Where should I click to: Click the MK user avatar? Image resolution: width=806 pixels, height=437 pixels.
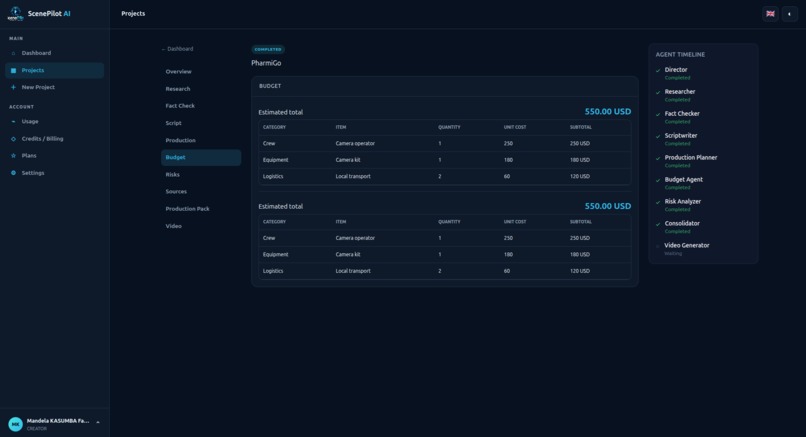click(15, 424)
